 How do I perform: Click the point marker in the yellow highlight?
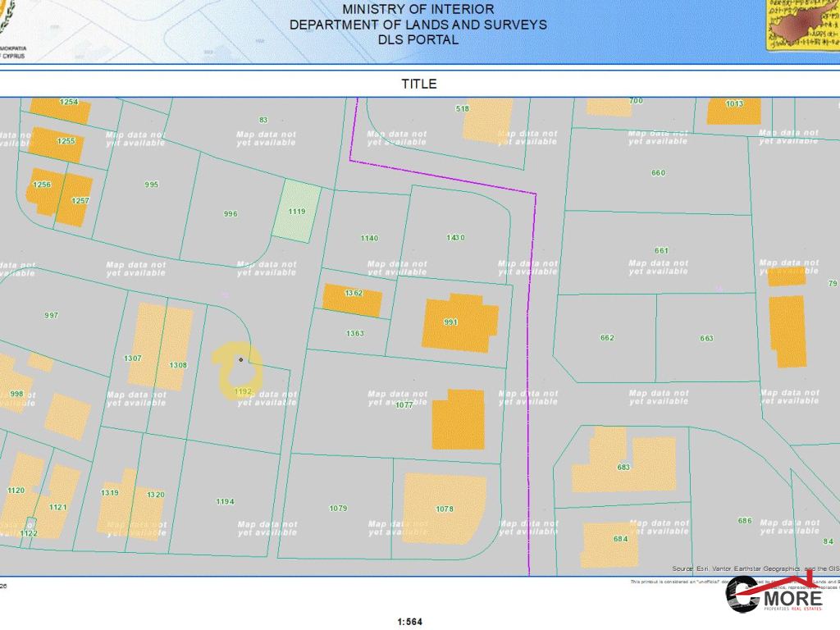tap(240, 359)
